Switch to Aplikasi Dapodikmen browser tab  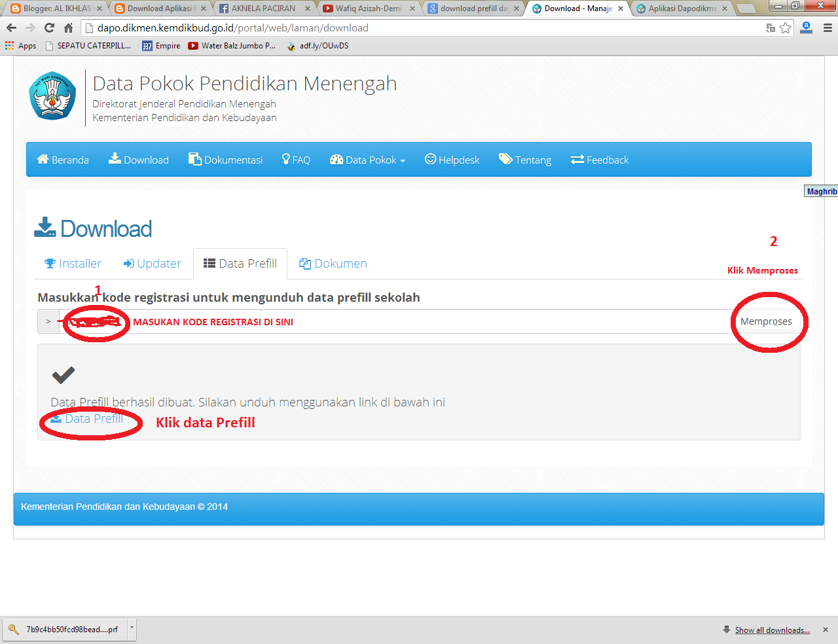682,9
